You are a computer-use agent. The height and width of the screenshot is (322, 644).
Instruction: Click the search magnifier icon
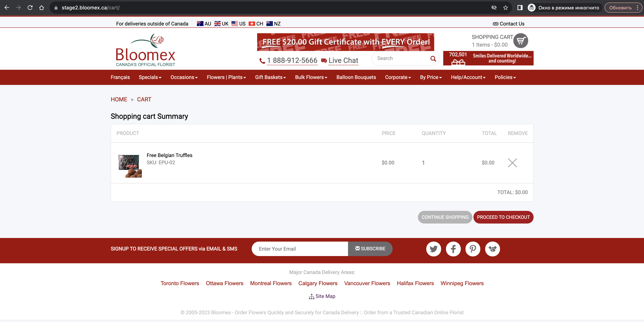point(433,59)
